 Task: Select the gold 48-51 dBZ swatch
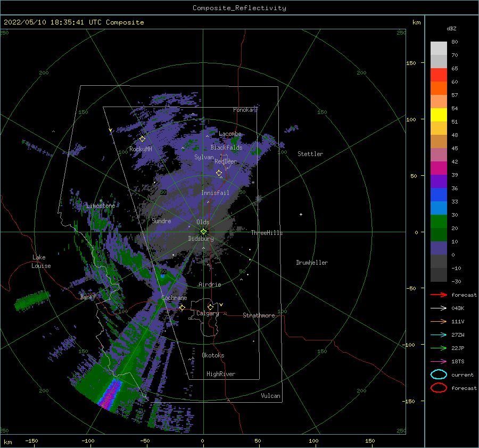click(x=439, y=128)
